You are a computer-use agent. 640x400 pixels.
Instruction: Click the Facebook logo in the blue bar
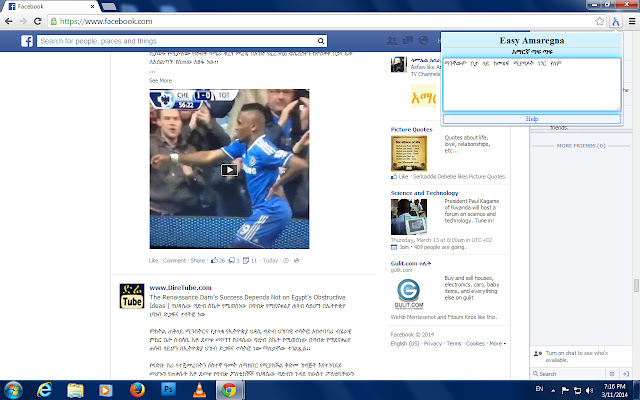tap(27, 41)
